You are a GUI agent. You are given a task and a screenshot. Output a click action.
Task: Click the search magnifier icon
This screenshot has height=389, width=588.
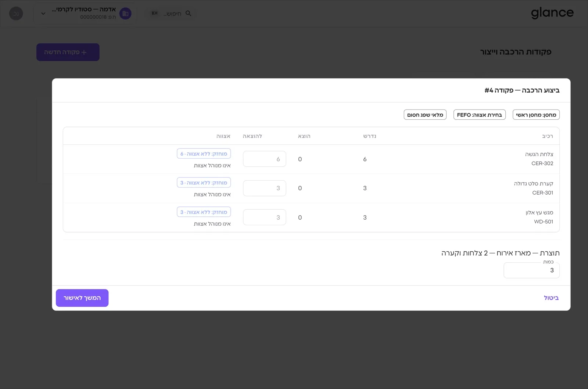point(189,13)
